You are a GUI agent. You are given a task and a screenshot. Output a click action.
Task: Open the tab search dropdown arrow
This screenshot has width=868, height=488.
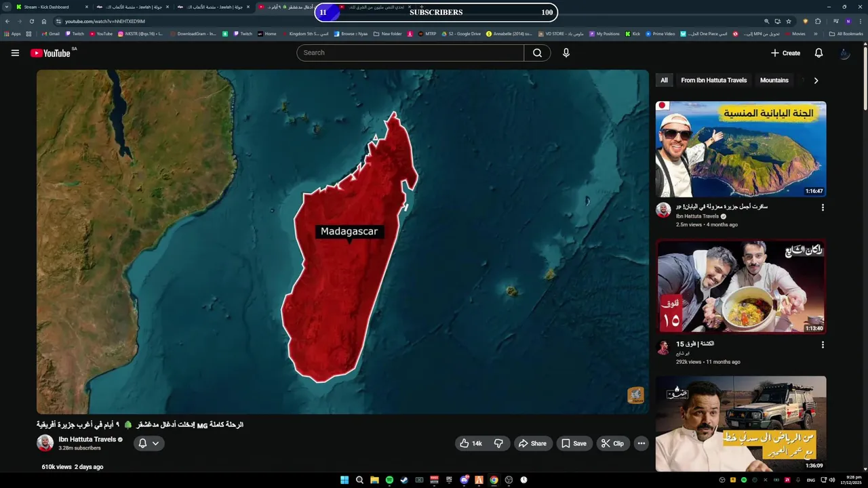point(7,7)
